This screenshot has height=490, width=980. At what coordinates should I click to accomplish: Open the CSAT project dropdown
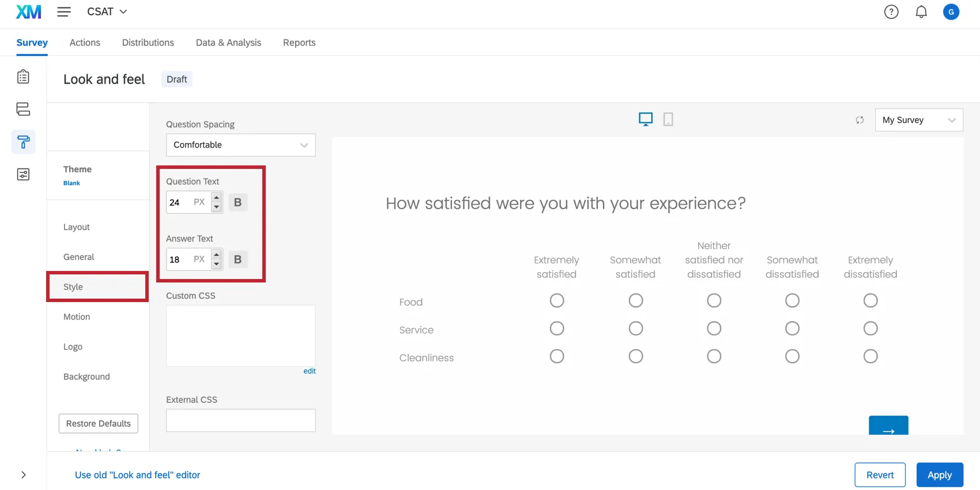(x=107, y=12)
